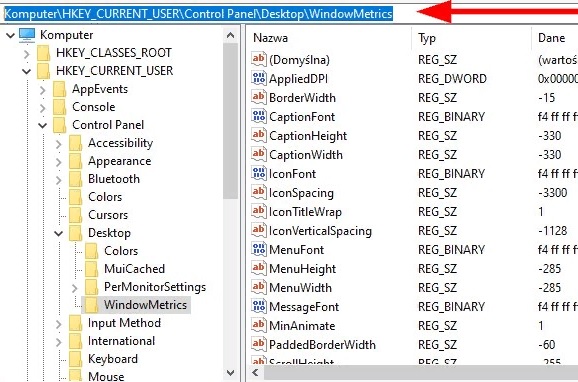Select the HKEY_CURRENT_USER folder icon
This screenshot has height=382, width=578.
[43, 71]
